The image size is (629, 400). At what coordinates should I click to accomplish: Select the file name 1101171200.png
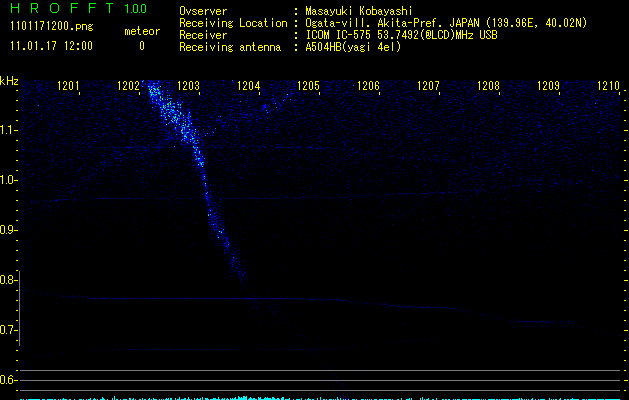(x=52, y=27)
